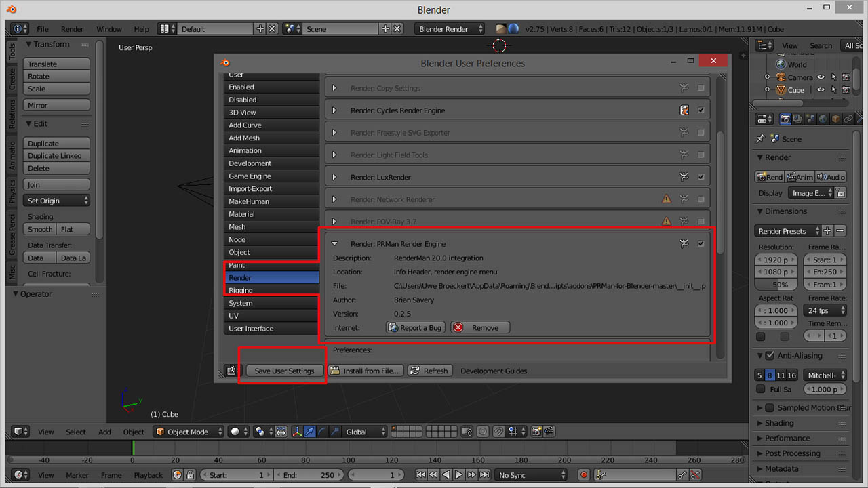This screenshot has width=868, height=488.
Task: Enable the Freestyle SVG Exporter checkbox
Action: [701, 133]
